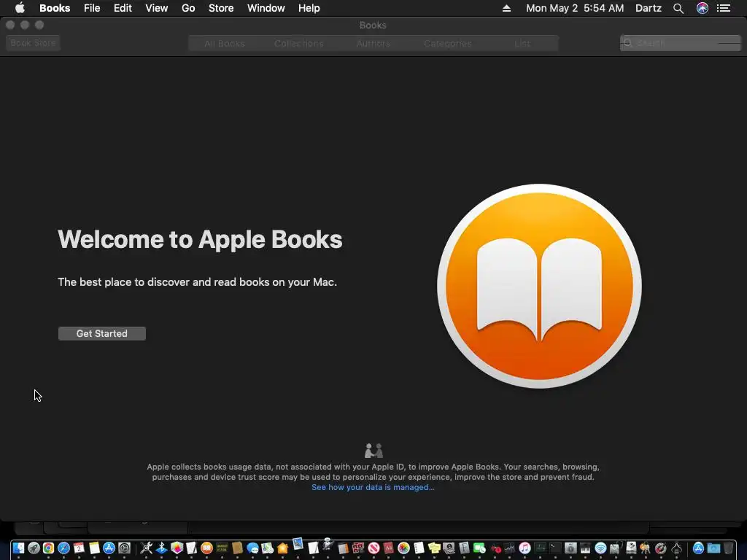Open the Edit menu
Image resolution: width=747 pixels, height=560 pixels.
[123, 8]
